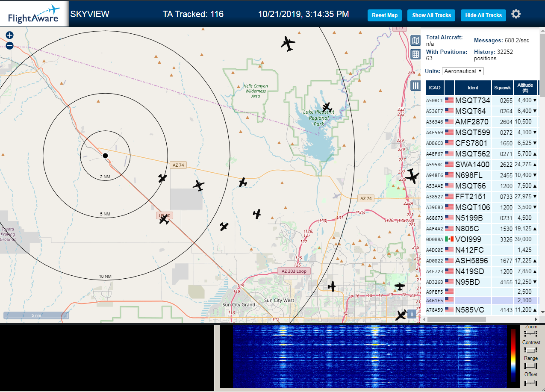Select the CFS7801 aircraft row
This screenshot has height=392, width=545.
pos(482,143)
